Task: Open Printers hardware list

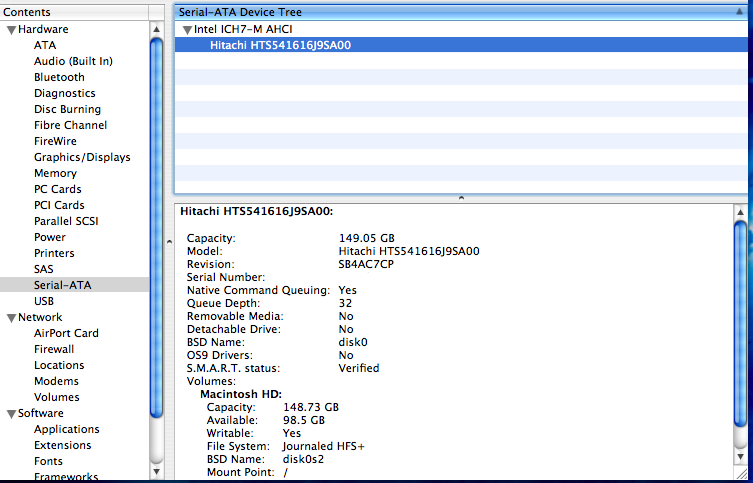Action: 54,253
